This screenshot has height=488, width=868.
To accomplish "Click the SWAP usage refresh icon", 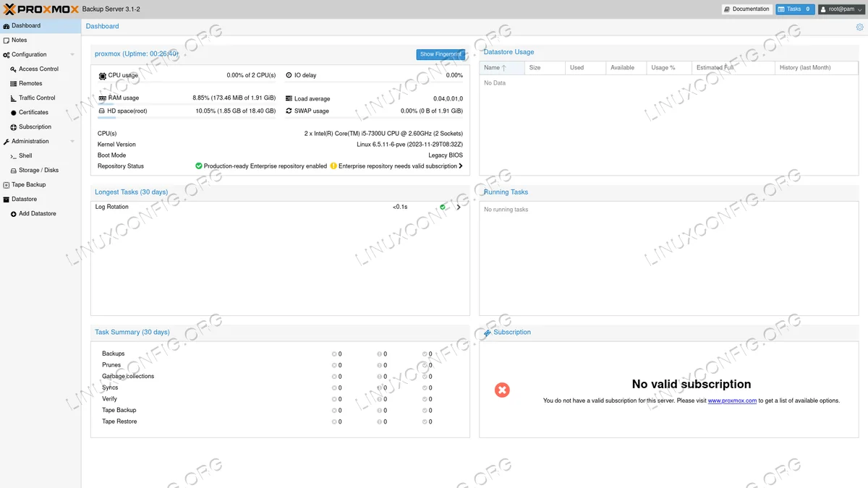I will coord(289,111).
